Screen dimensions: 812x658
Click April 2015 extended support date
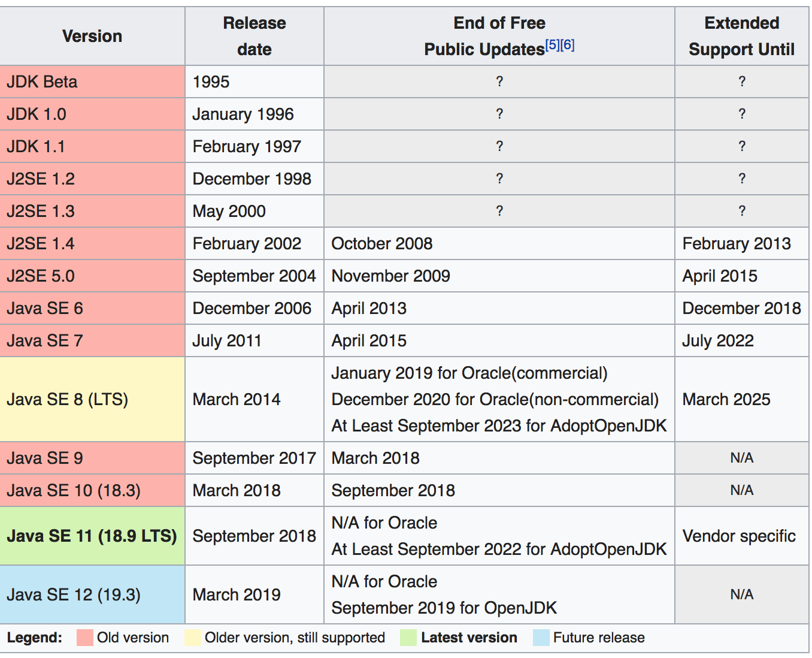click(x=720, y=276)
